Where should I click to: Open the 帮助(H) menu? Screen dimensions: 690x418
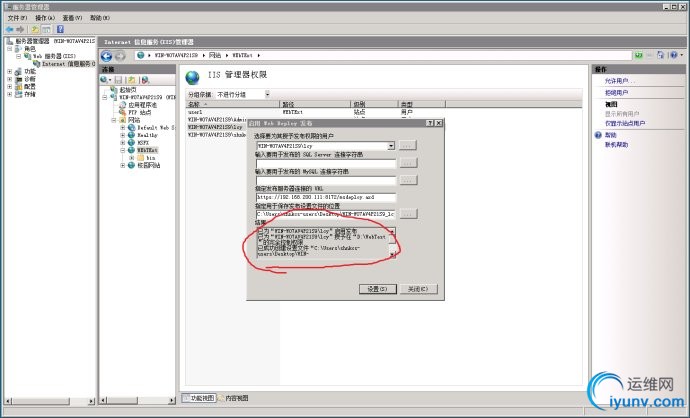point(100,18)
